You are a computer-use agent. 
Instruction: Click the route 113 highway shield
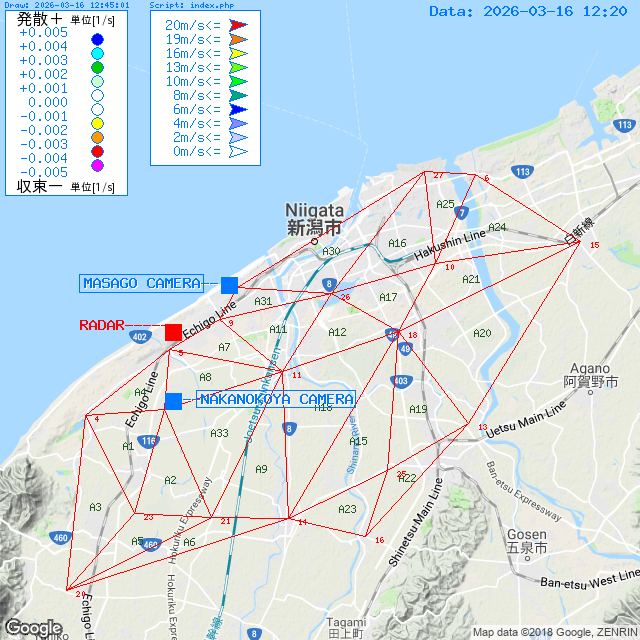(x=522, y=172)
